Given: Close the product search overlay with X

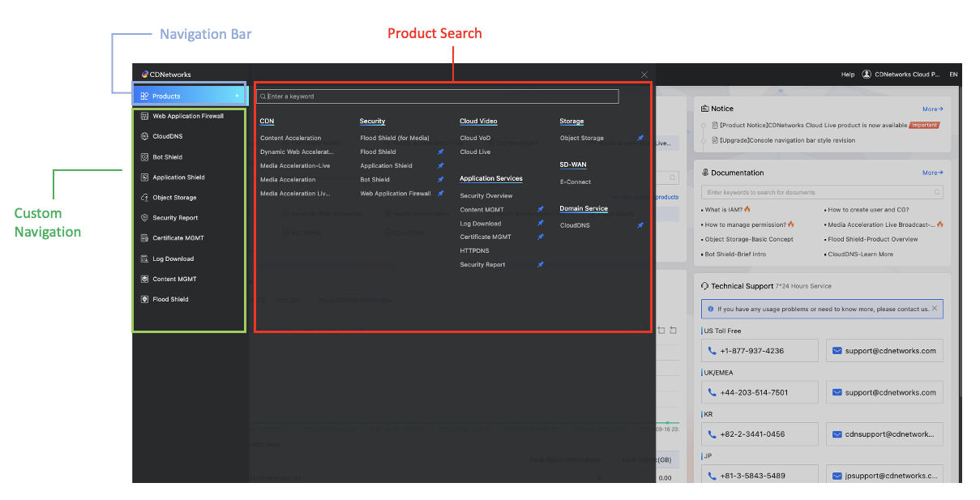Looking at the screenshot, I should 644,75.
